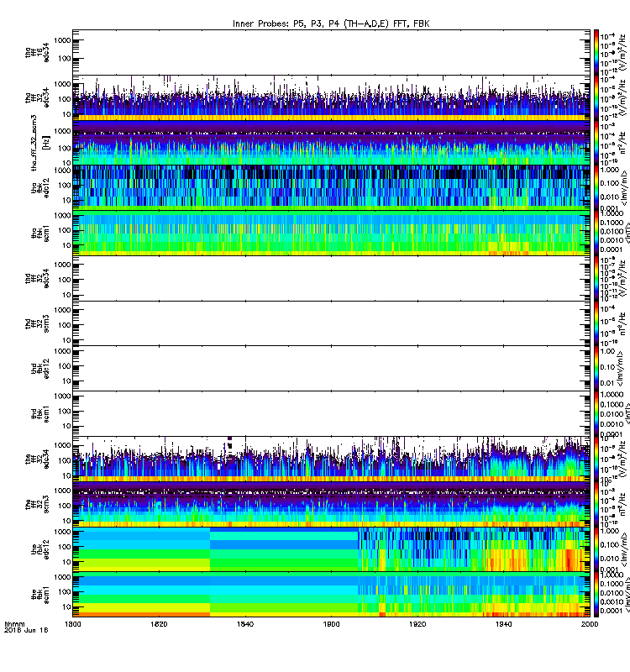Select the 'thd fff 32 scm3' panel label
Viewport: 630px width, 672px height.
[x=37, y=323]
